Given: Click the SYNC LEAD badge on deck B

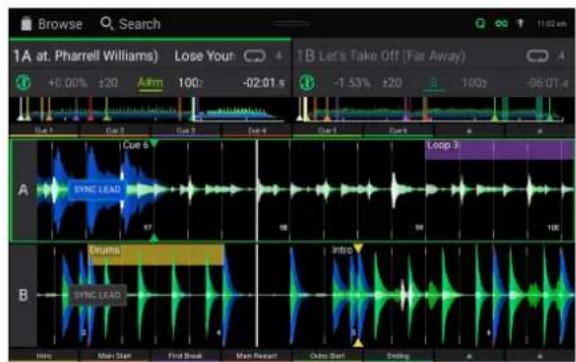Looking at the screenshot, I should (98, 295).
